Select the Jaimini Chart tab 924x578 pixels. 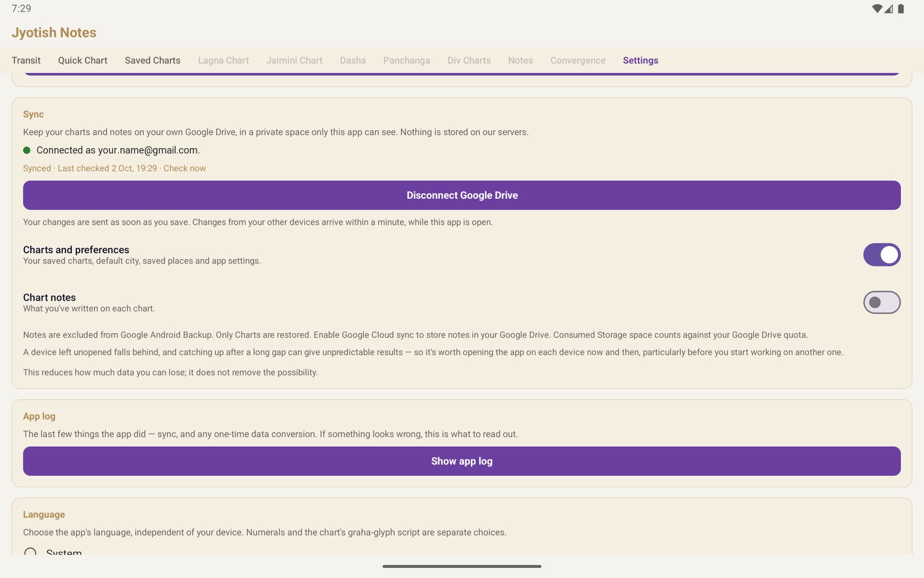(295, 60)
